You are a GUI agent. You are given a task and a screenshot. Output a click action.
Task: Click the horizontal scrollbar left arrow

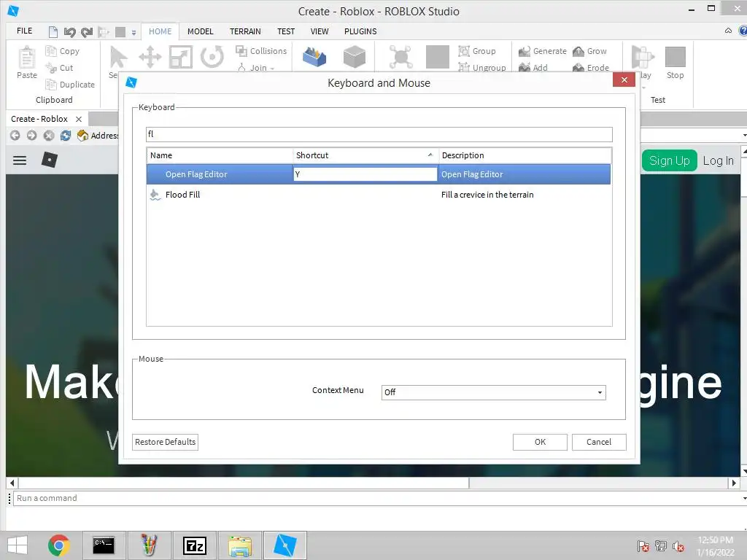pos(12,483)
